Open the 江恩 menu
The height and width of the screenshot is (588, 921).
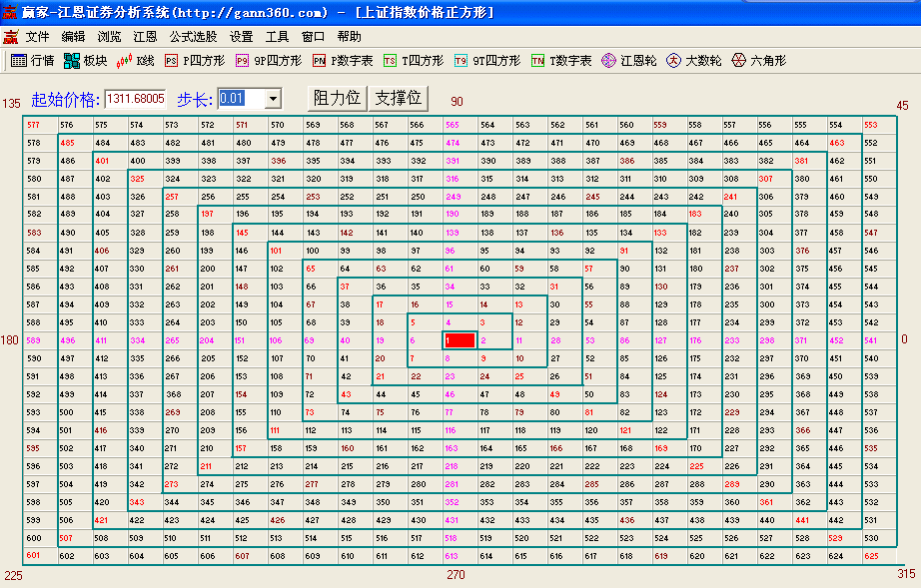click(145, 36)
